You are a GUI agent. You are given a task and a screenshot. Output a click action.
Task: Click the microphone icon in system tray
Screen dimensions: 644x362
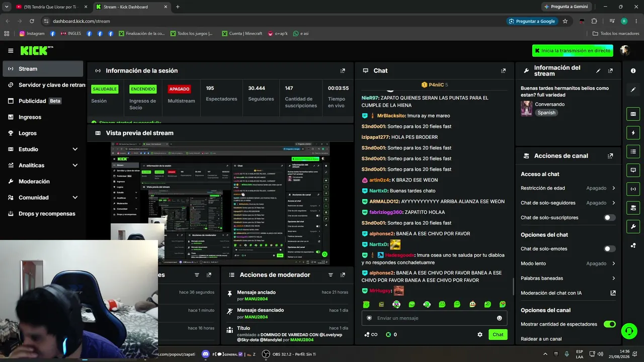pyautogui.click(x=567, y=354)
